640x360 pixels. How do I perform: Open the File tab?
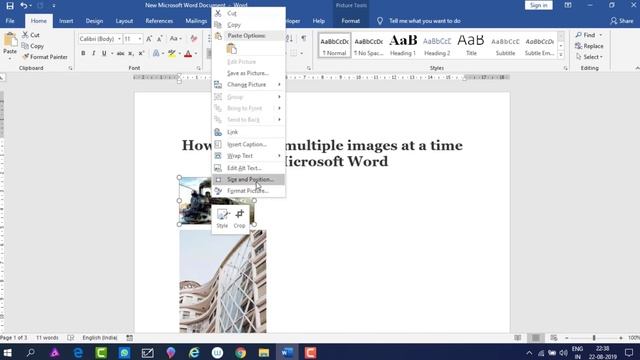tap(10, 21)
